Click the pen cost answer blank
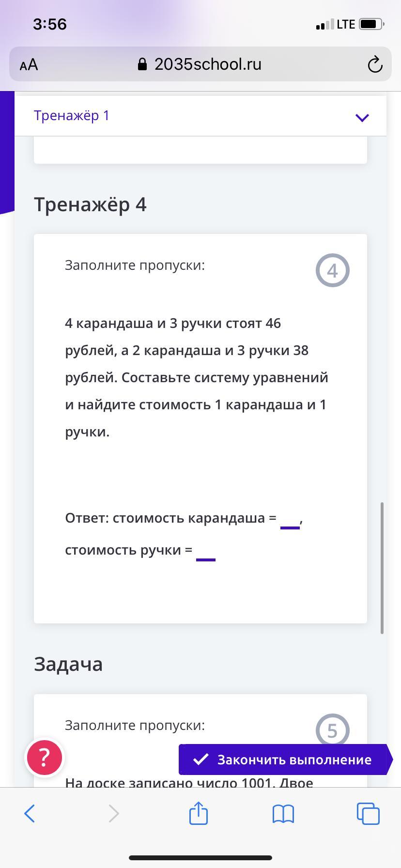Image resolution: width=401 pixels, height=868 pixels. click(x=205, y=553)
